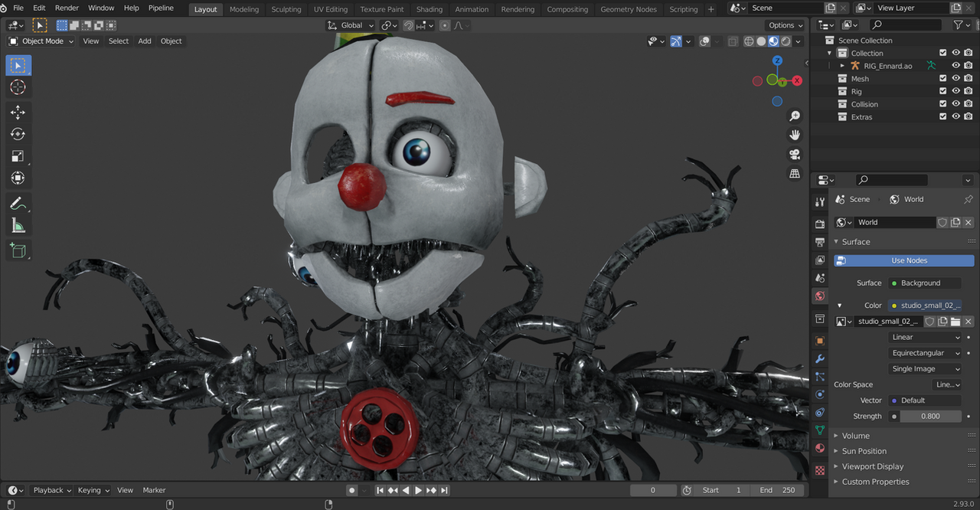Open the Equirectangular projection dropdown
Screen dimensions: 980x510
(x=926, y=353)
